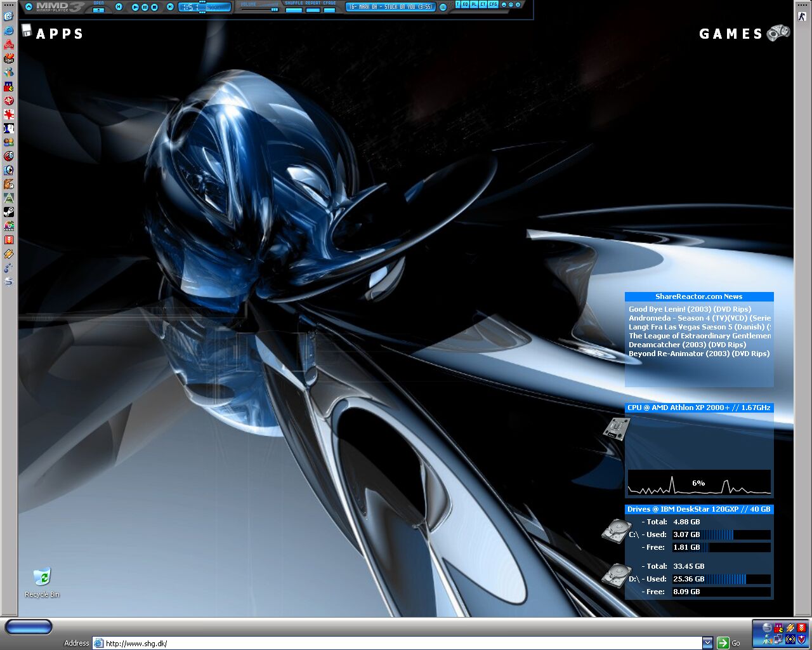
Task: Skip to next track in Winamp
Action: point(170,7)
